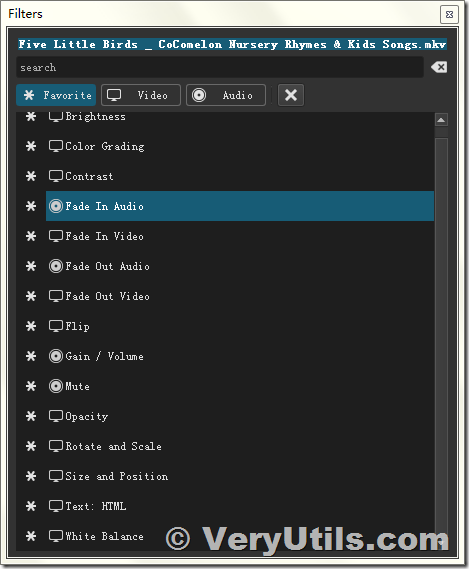Switch to the Audio filters tab

(x=226, y=95)
